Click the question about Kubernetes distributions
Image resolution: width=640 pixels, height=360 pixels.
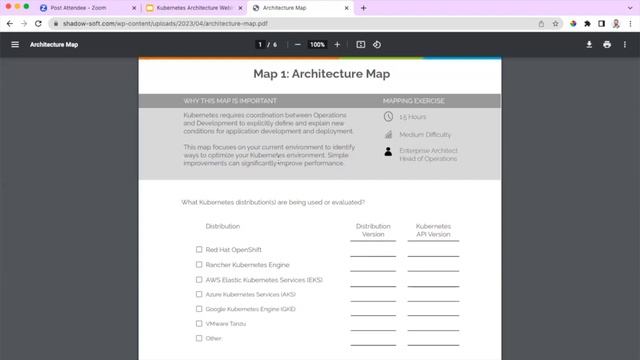(273, 202)
